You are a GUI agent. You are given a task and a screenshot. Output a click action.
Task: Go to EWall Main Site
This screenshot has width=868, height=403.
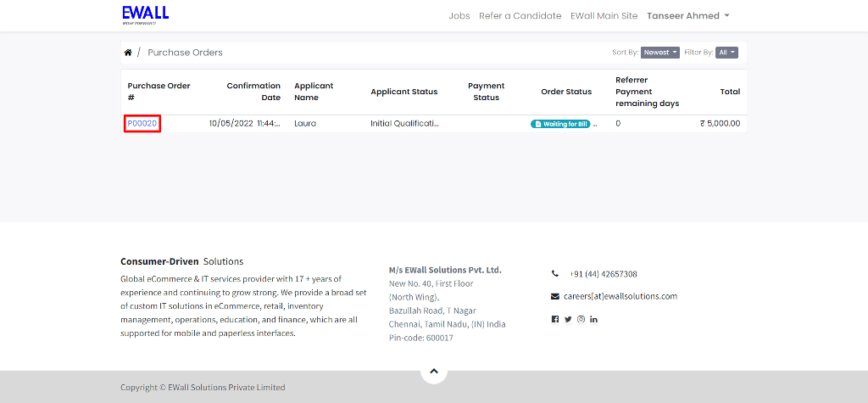pos(604,16)
